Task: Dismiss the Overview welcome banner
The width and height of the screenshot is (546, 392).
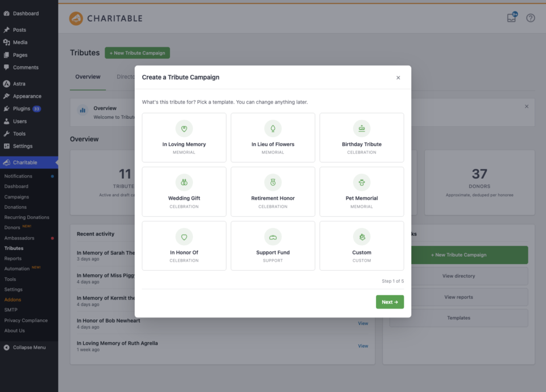Action: (x=527, y=106)
